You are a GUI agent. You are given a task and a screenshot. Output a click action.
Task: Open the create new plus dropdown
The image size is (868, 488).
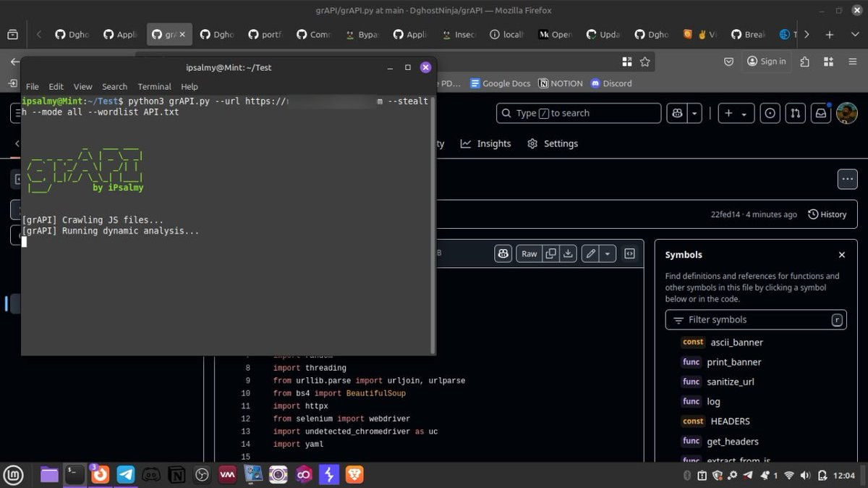click(736, 113)
